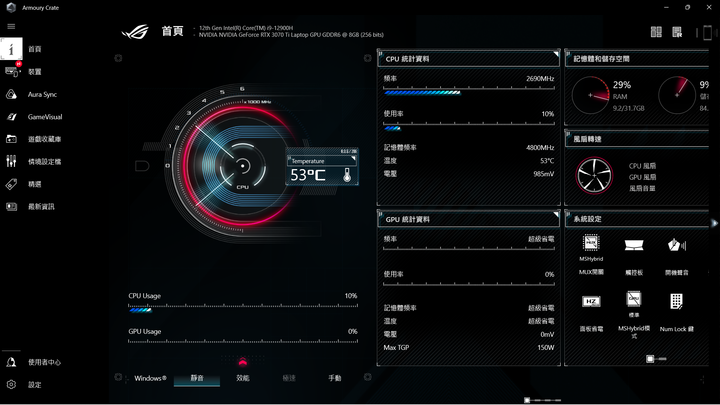The height and width of the screenshot is (405, 720).
Task: Click the central CPU gauge dial
Action: click(242, 166)
